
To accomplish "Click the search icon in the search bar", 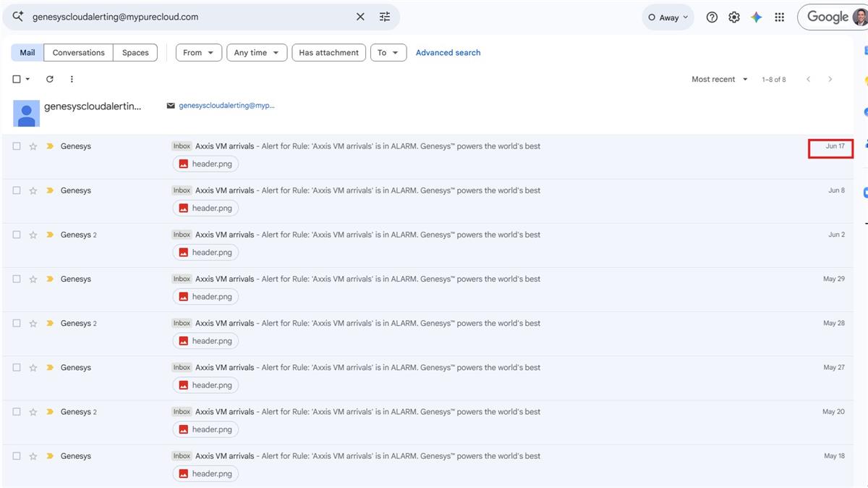I will pos(18,17).
